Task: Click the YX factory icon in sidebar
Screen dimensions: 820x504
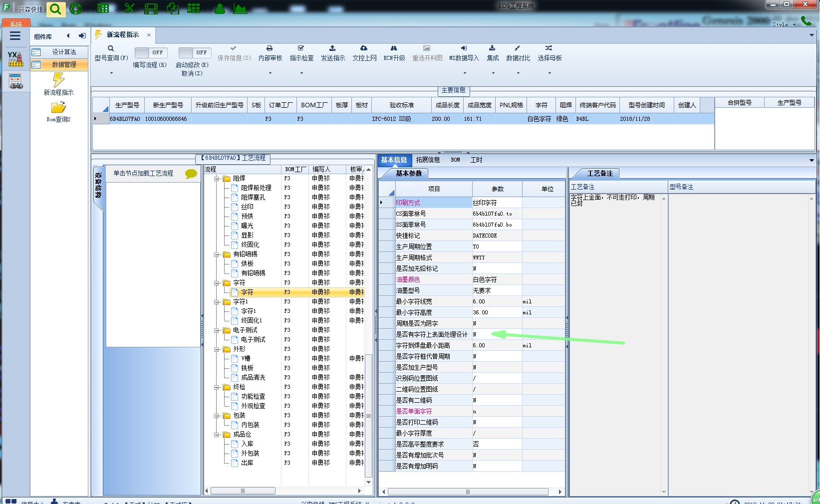Action: pyautogui.click(x=15, y=59)
